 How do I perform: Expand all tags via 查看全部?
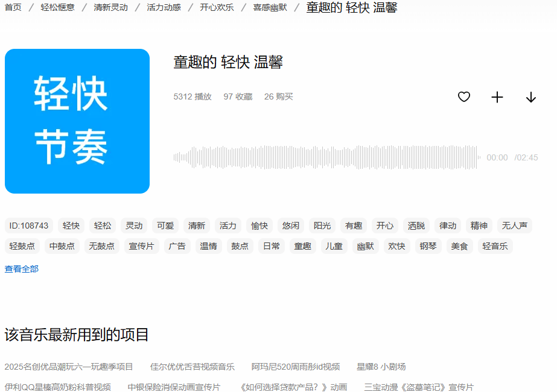[21, 269]
